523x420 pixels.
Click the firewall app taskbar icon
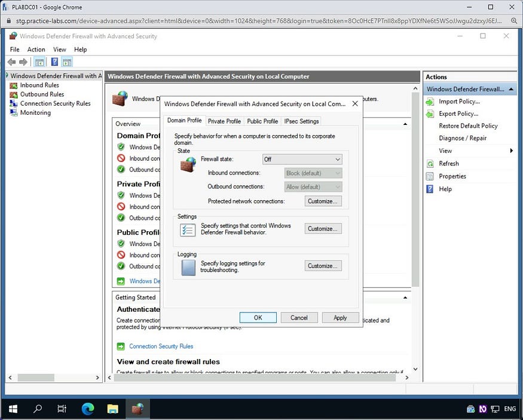coord(137,409)
